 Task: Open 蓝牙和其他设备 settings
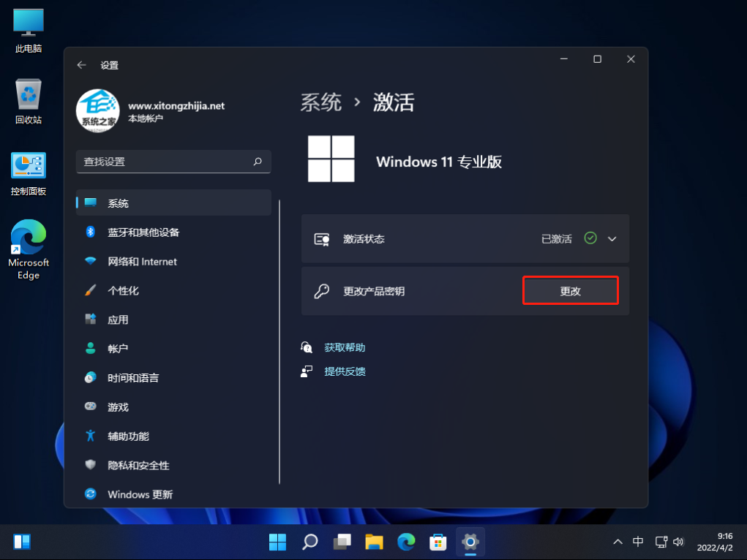173,232
